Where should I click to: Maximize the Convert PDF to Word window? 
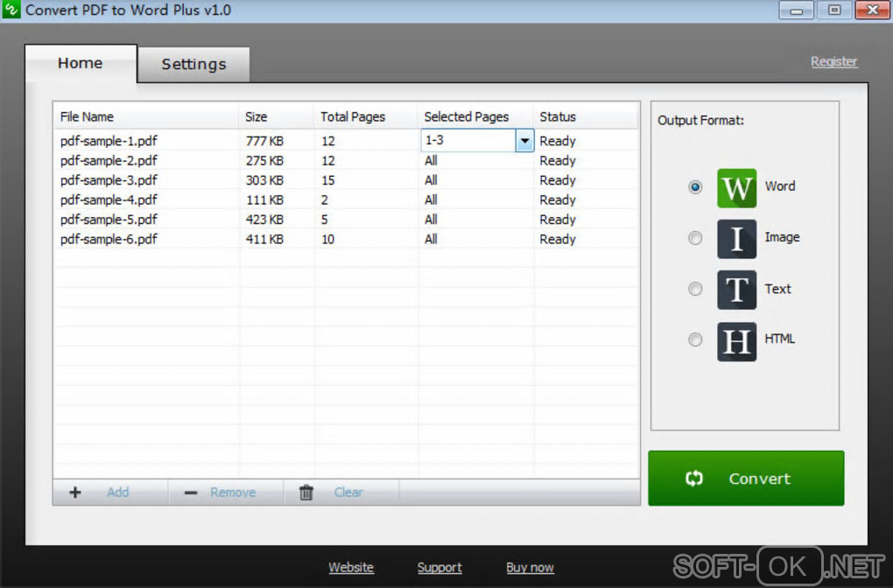click(834, 10)
